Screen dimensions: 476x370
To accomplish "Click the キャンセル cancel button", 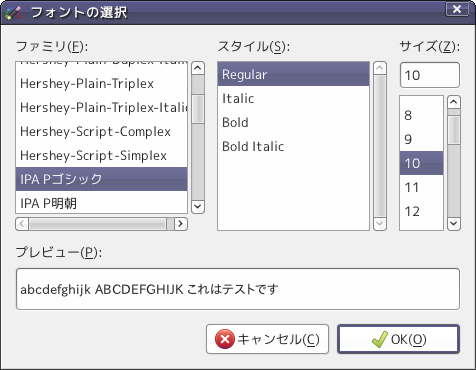I will click(267, 339).
